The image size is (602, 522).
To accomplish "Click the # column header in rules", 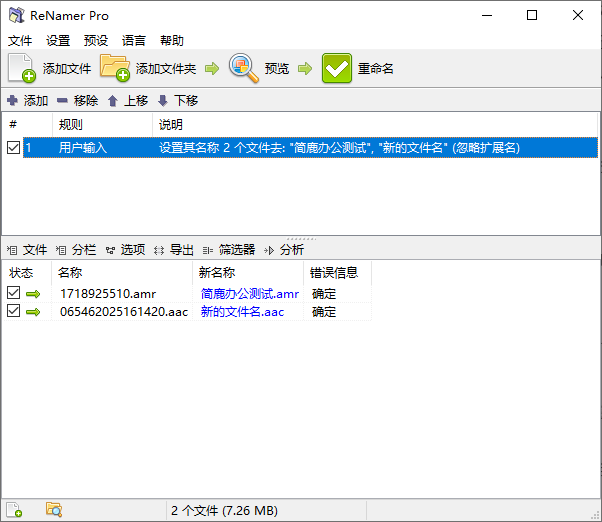I will [x=28, y=124].
